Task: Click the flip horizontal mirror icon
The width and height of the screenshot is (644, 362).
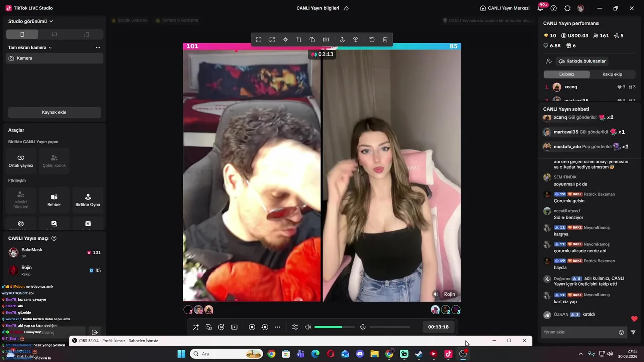Action: click(326, 40)
